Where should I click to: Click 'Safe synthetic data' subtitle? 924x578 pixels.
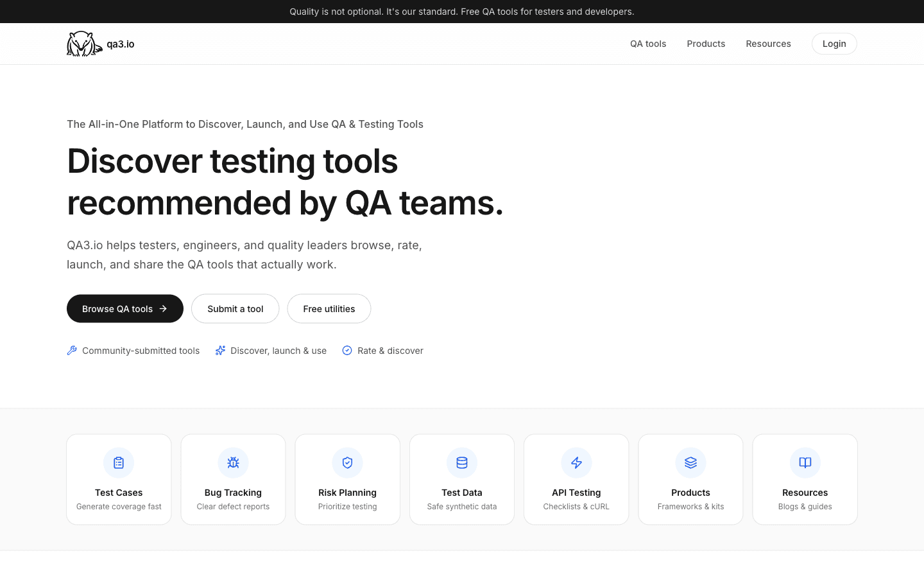pyautogui.click(x=462, y=507)
